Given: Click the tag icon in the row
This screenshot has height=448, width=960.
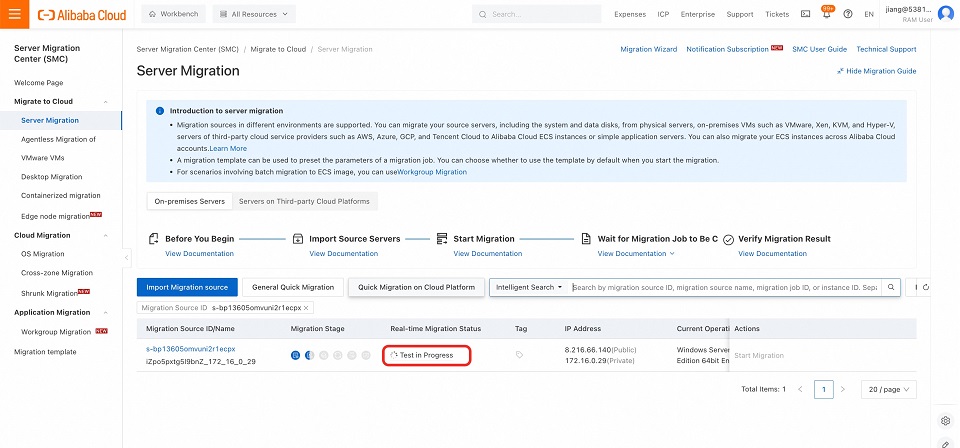Looking at the screenshot, I should [519, 355].
